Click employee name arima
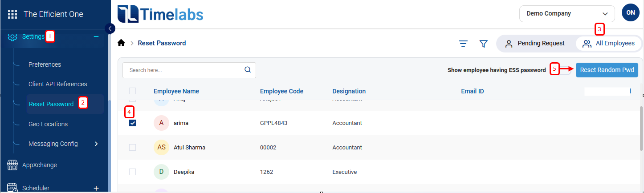This screenshot has width=644, height=193. tap(181, 123)
